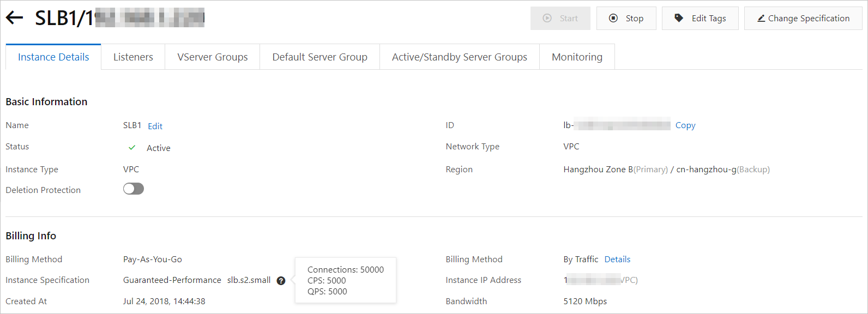Click Change Specification button
This screenshot has height=314, width=868.
[803, 18]
